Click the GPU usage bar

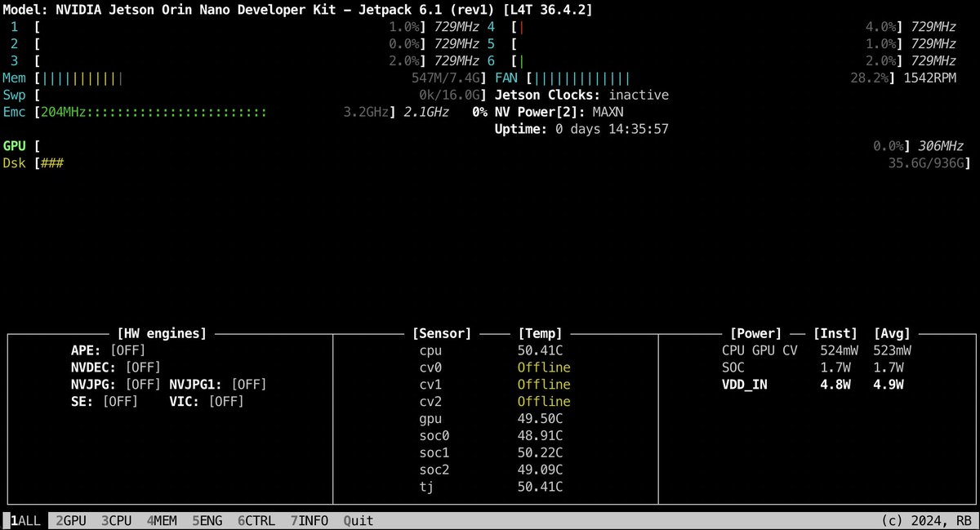472,146
